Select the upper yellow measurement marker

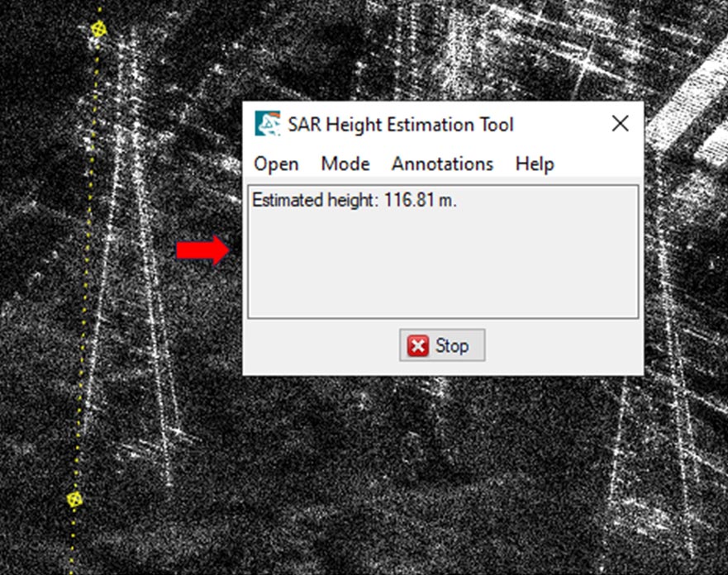(x=99, y=30)
